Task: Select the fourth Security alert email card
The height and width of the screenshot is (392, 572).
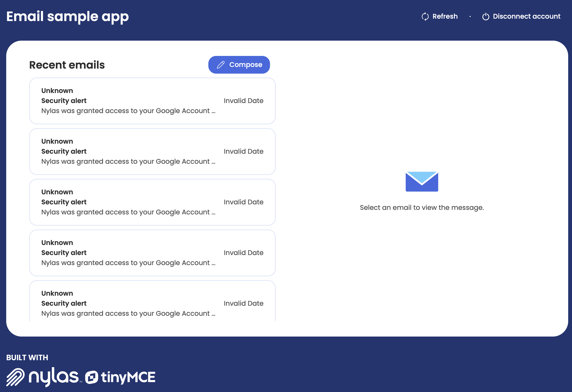Action: coord(152,253)
